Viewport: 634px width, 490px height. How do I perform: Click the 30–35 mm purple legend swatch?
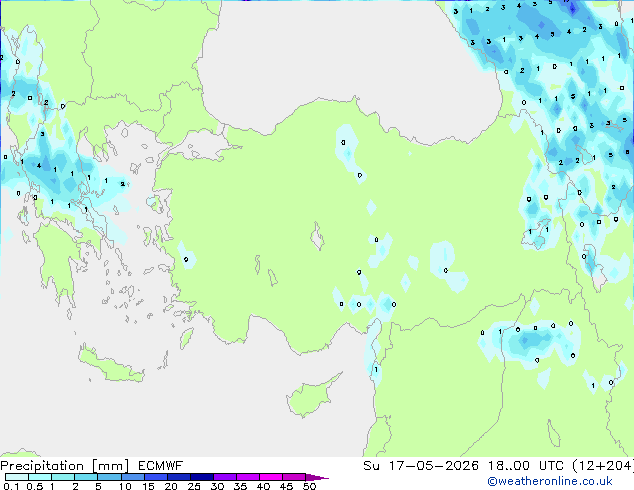coord(224,477)
